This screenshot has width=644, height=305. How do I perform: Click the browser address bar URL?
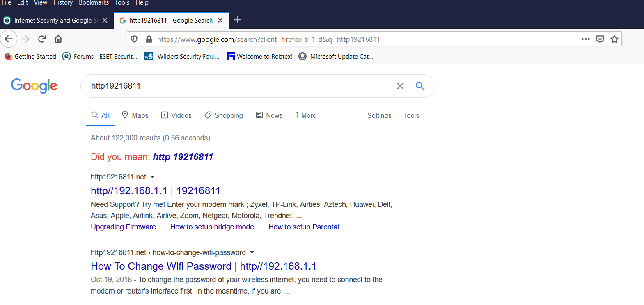click(268, 39)
